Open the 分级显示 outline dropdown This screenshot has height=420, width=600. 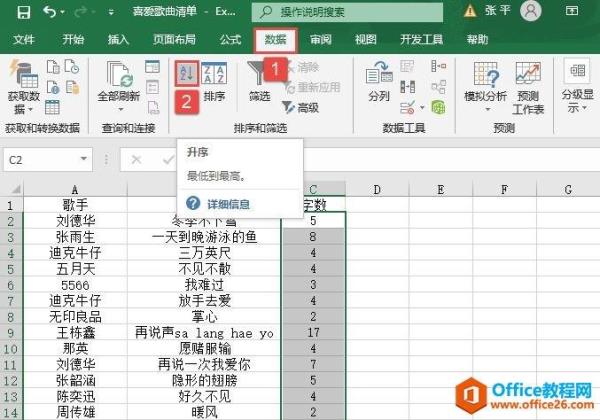pyautogui.click(x=577, y=86)
